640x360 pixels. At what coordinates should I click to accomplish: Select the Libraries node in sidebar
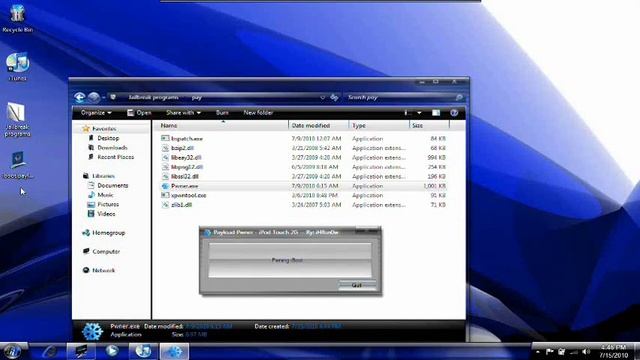coord(103,176)
